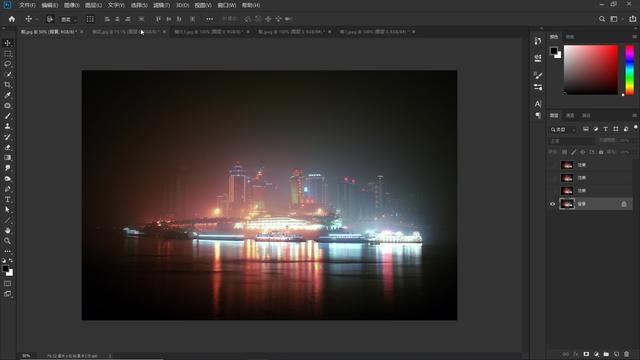Open the 3D menu in the menu bar
Image resolution: width=640 pixels, height=360 pixels.
coord(182,5)
